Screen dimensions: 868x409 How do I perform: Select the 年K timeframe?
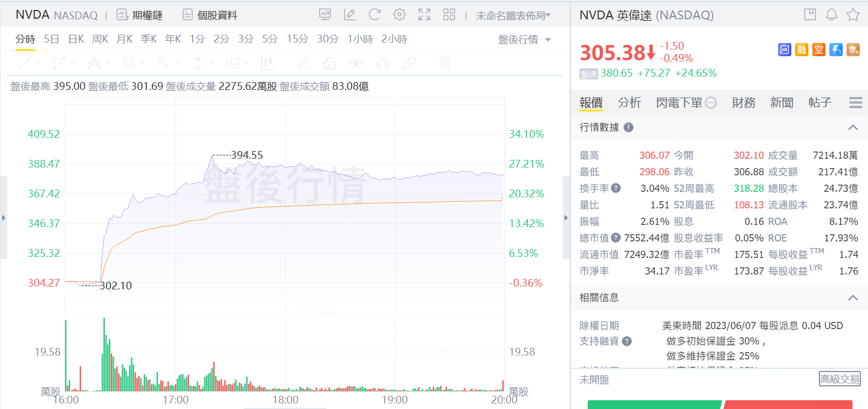173,39
